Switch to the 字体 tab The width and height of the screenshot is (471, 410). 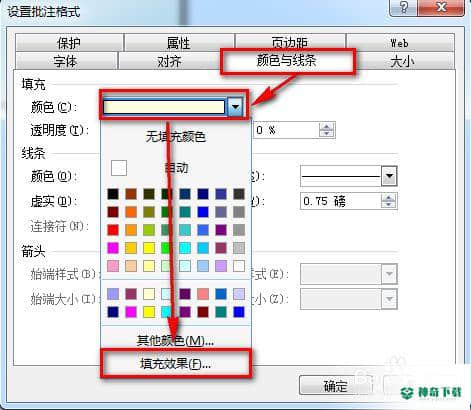pyautogui.click(x=66, y=61)
